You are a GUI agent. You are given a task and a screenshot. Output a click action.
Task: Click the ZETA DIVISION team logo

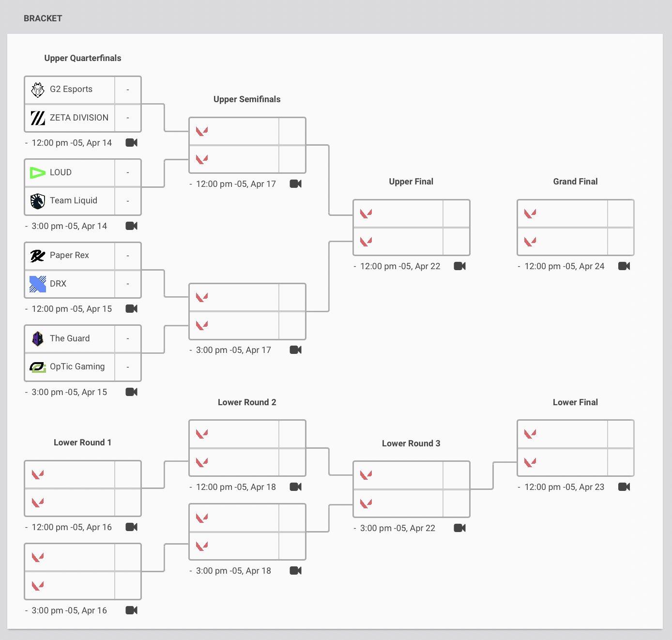pos(38,118)
